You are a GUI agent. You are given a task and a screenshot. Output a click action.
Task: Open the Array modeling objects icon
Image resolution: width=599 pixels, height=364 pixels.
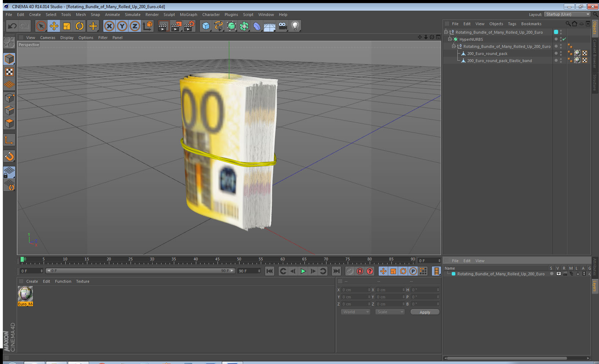point(244,26)
